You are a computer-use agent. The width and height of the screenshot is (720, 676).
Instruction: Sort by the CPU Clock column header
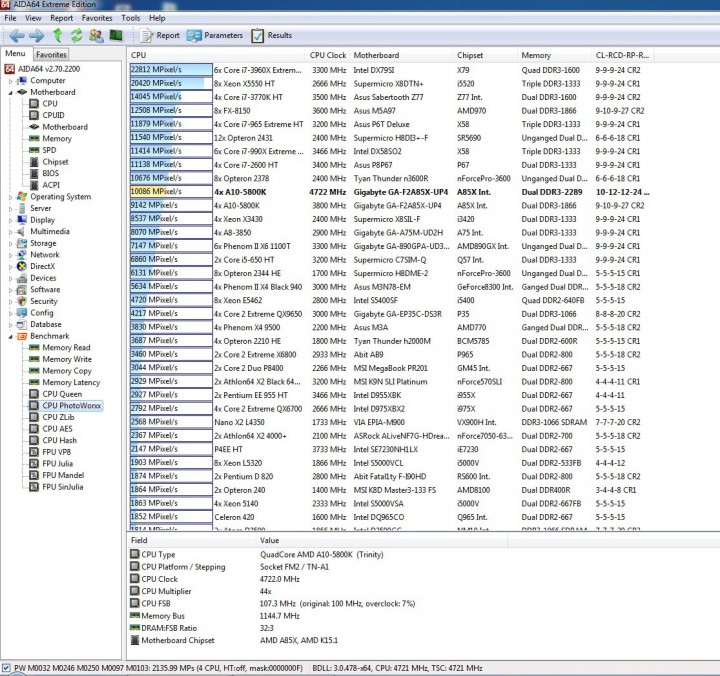(327, 55)
